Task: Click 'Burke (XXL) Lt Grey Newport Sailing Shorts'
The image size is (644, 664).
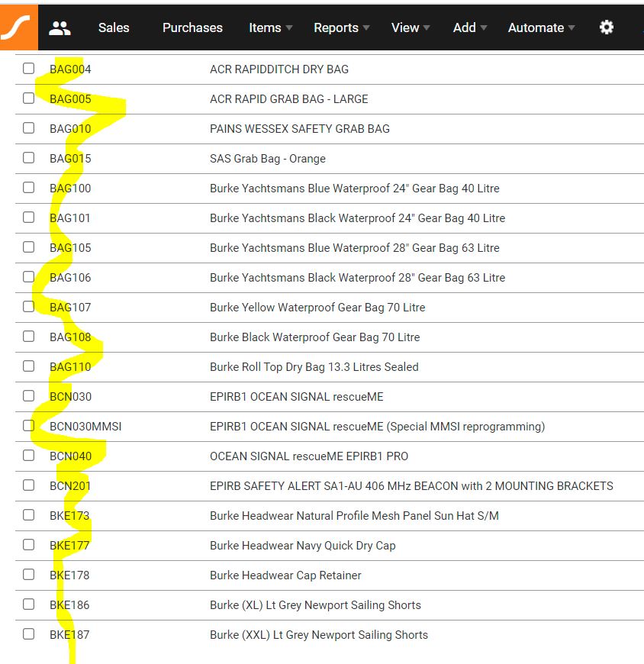Action: [319, 635]
